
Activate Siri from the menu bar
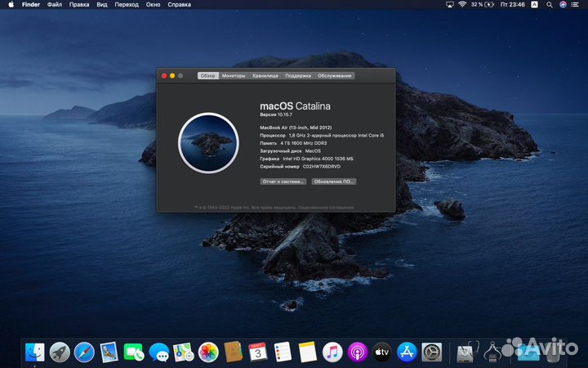tap(563, 5)
